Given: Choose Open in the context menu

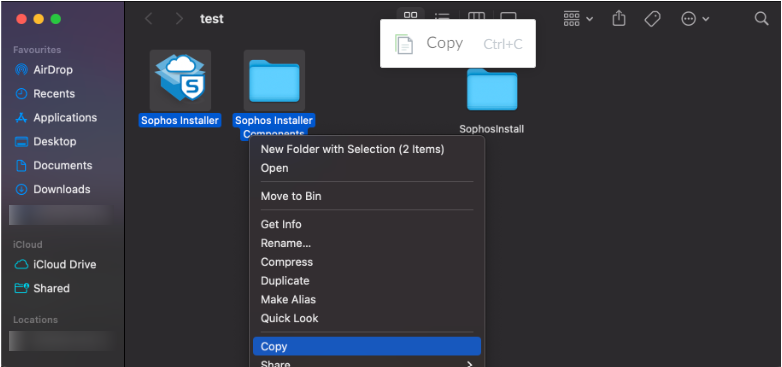Looking at the screenshot, I should pos(274,168).
